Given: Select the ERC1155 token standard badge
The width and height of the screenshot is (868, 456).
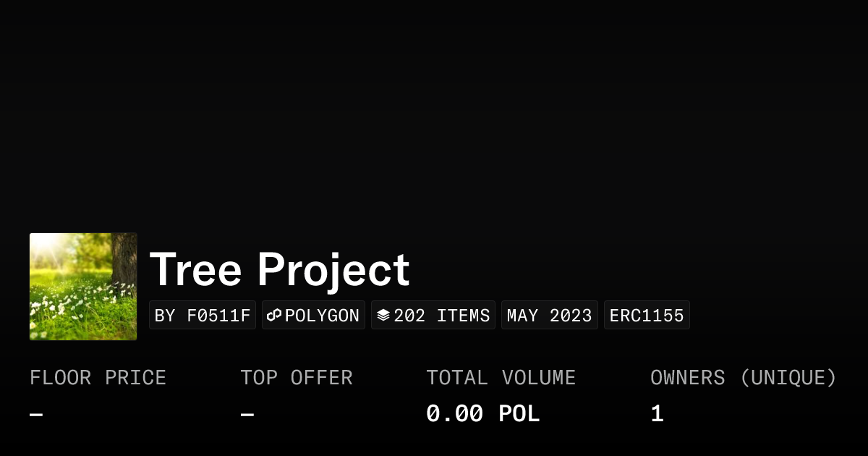Looking at the screenshot, I should click(647, 316).
